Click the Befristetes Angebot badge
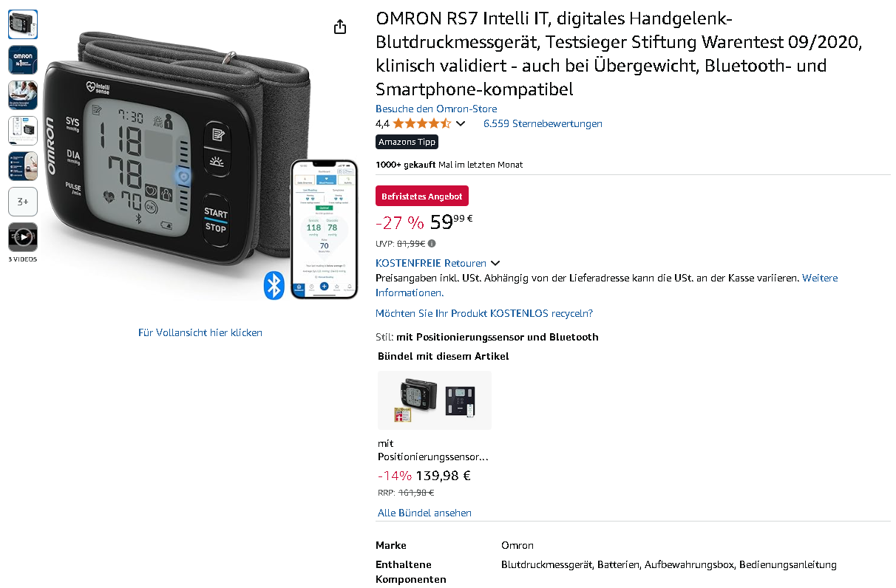Screen dimensions: 896x588 click(x=422, y=196)
